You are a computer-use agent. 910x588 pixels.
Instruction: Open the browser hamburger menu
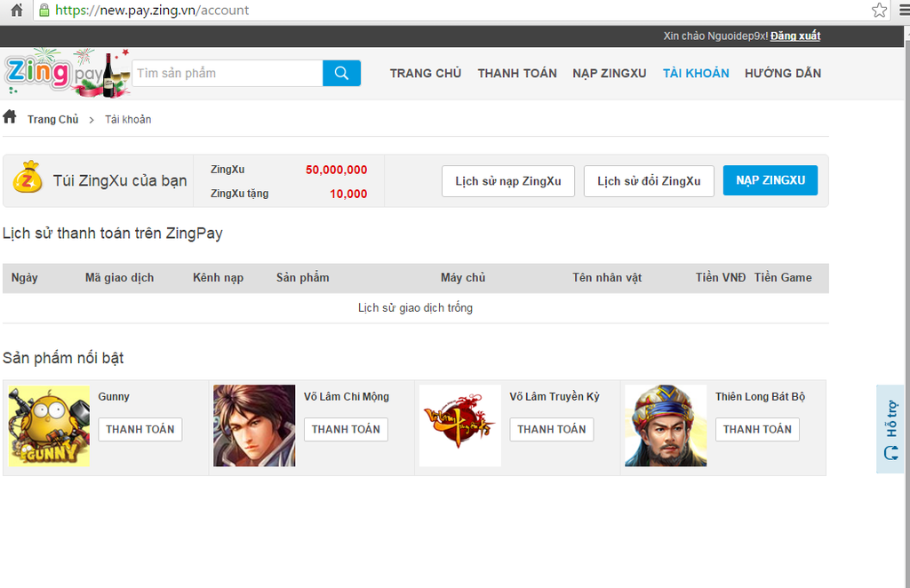pos(904,10)
